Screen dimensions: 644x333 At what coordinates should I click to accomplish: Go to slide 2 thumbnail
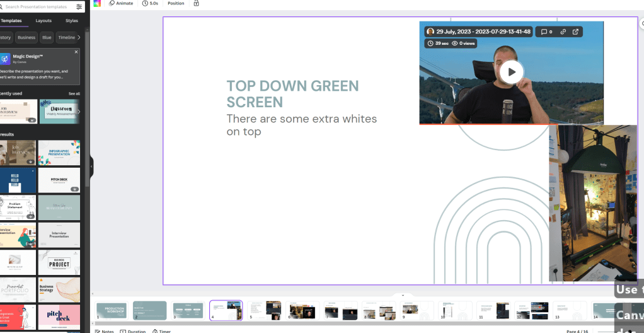pos(149,310)
